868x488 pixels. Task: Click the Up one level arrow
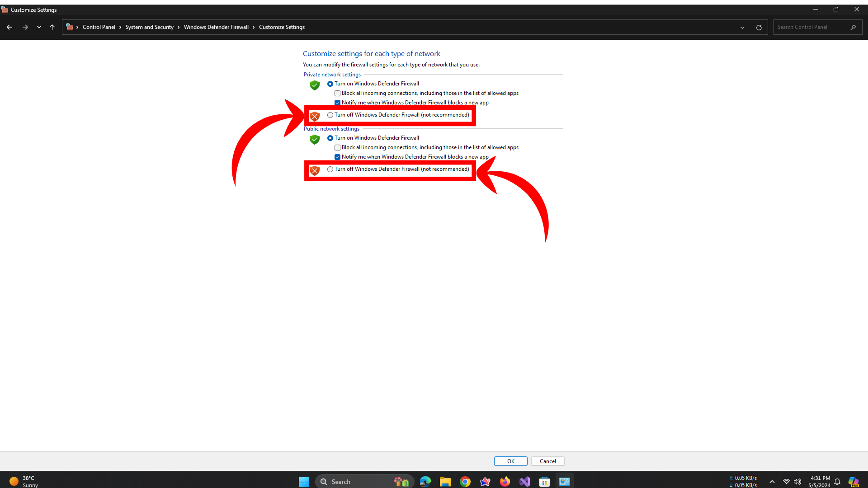coord(52,27)
